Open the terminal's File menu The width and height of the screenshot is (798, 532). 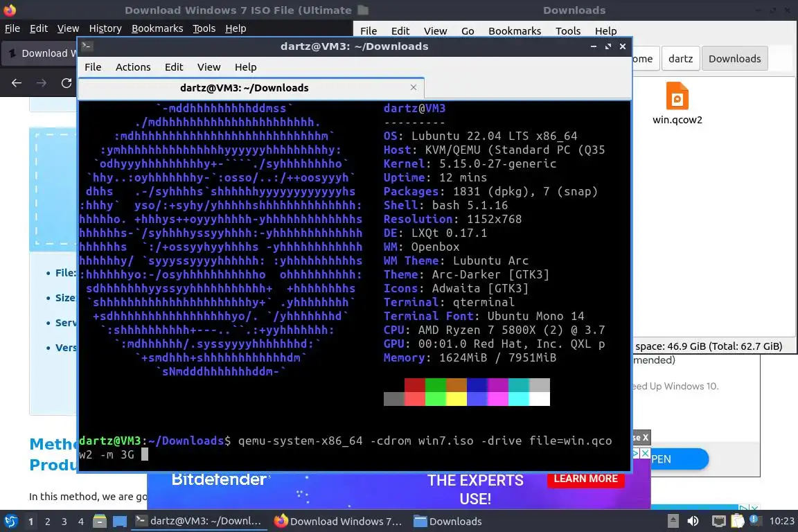(93, 67)
